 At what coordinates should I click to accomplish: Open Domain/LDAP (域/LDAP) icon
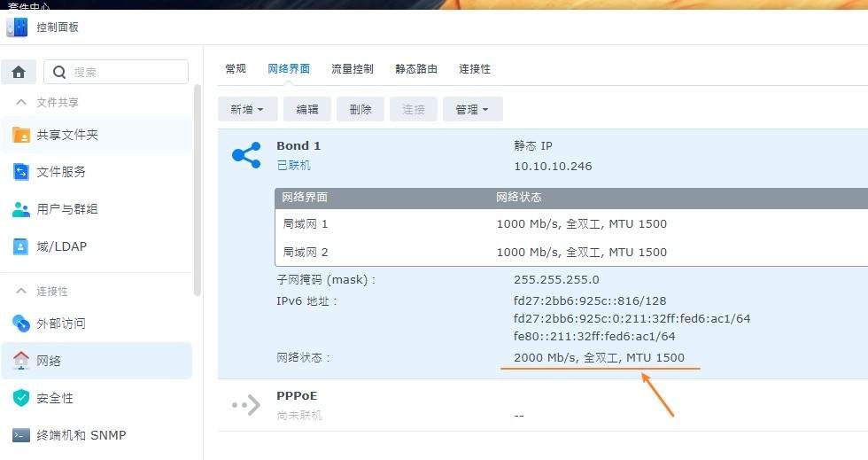click(21, 246)
